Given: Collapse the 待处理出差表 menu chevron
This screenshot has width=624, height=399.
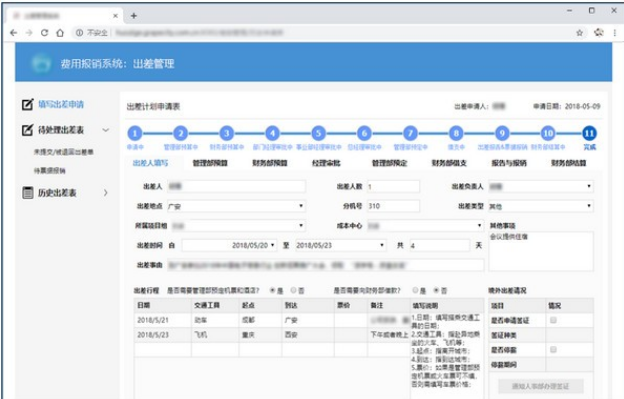Looking at the screenshot, I should 105,130.
